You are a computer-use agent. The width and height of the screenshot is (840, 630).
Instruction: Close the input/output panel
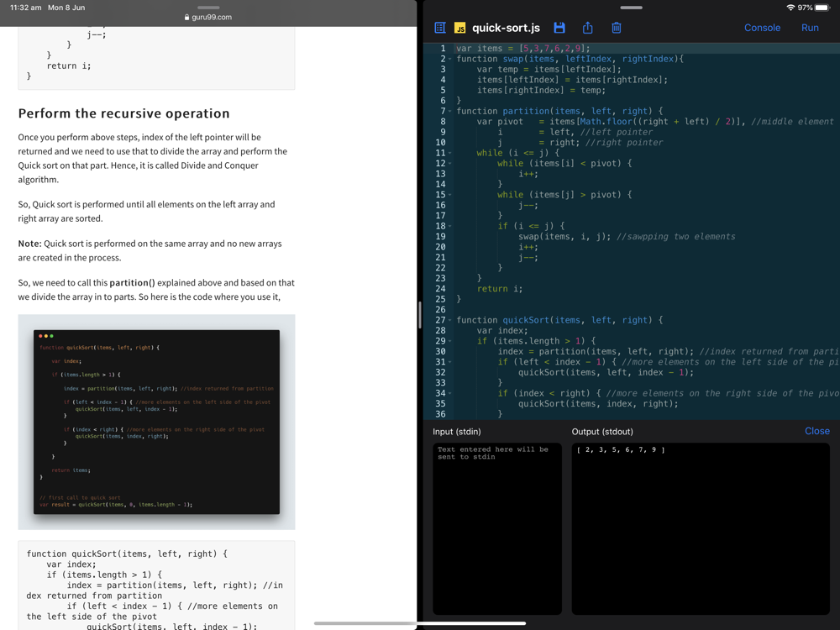point(816,431)
